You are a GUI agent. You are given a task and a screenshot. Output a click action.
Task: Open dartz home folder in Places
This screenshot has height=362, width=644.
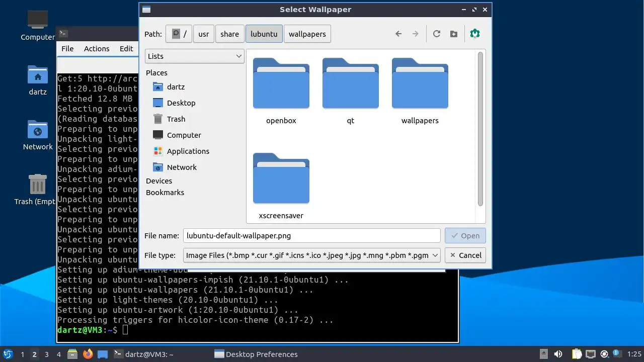pos(169,87)
